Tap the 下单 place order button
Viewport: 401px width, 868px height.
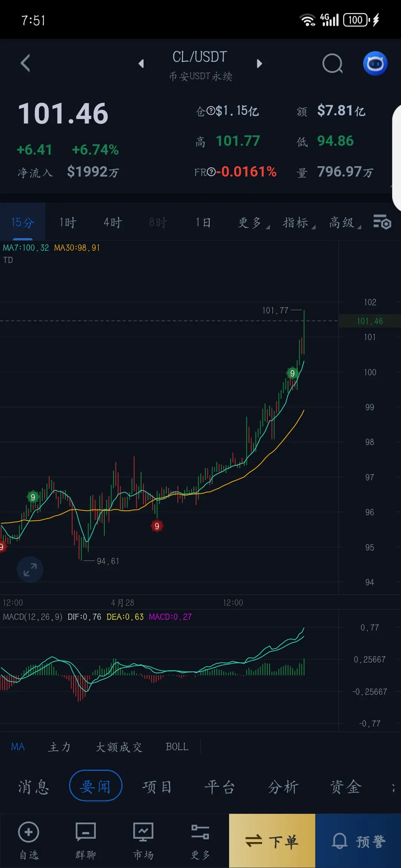click(x=272, y=841)
